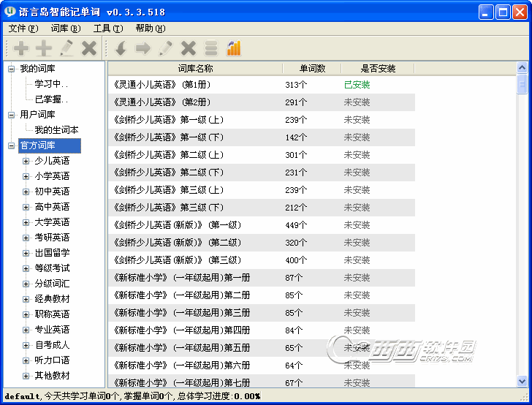Select the 《灵通小儿英语》(第2册) row
Viewport: 532px width, 405px height.
(183, 102)
